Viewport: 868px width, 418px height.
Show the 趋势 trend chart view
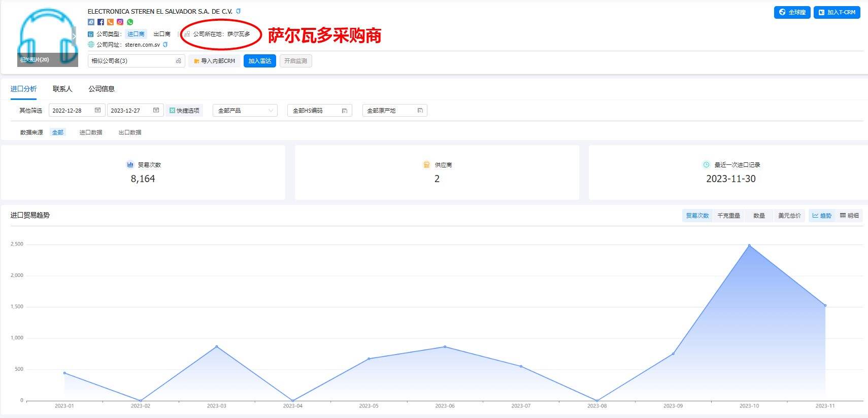click(x=822, y=216)
